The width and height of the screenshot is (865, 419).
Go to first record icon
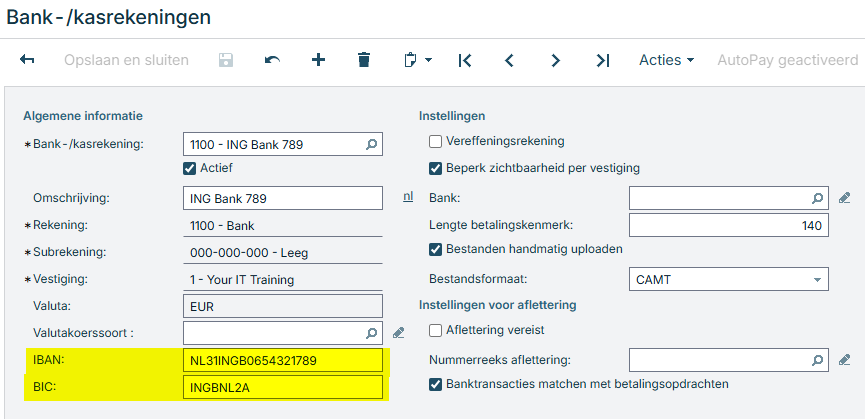click(465, 60)
